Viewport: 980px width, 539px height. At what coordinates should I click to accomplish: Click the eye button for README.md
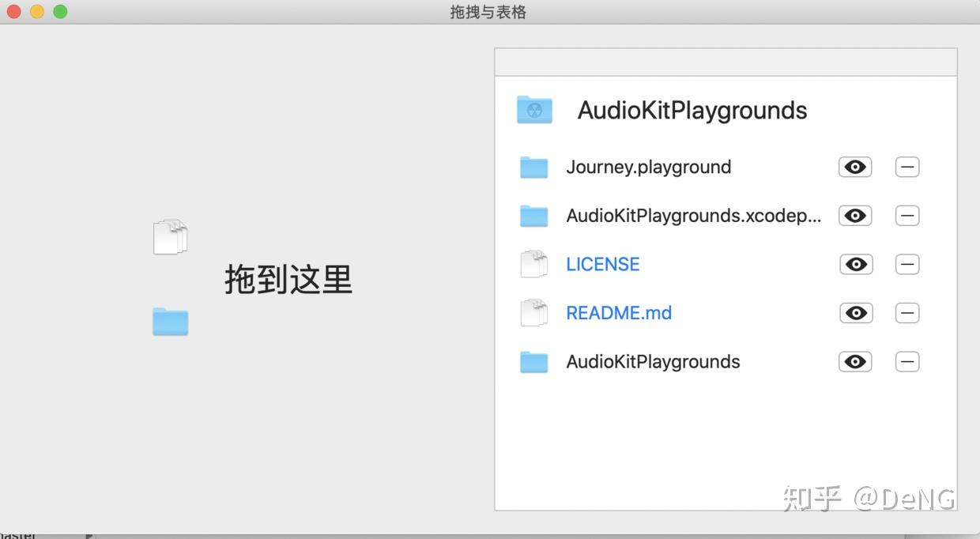coord(856,313)
